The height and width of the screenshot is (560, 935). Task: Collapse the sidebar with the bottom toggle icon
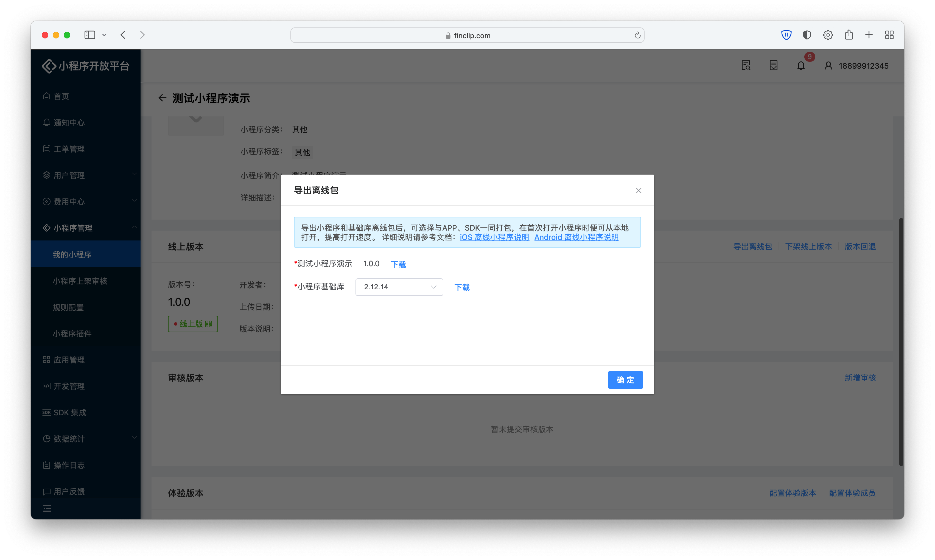point(47,509)
